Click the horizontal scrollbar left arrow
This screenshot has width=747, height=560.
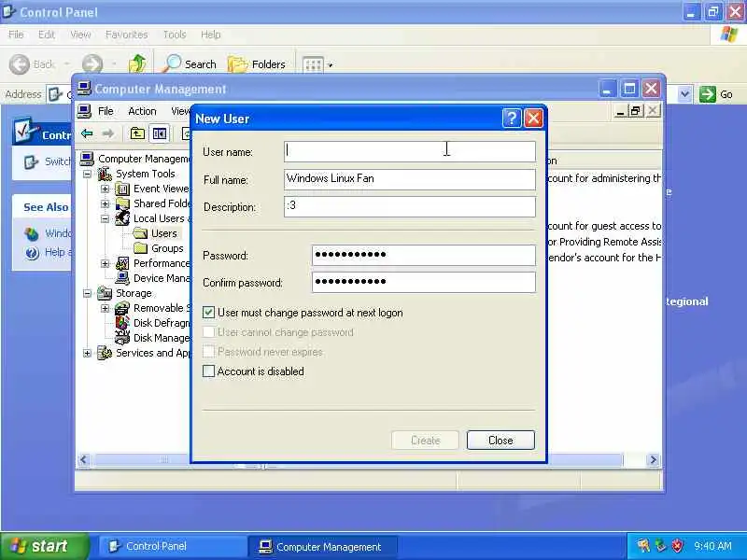coord(84,460)
